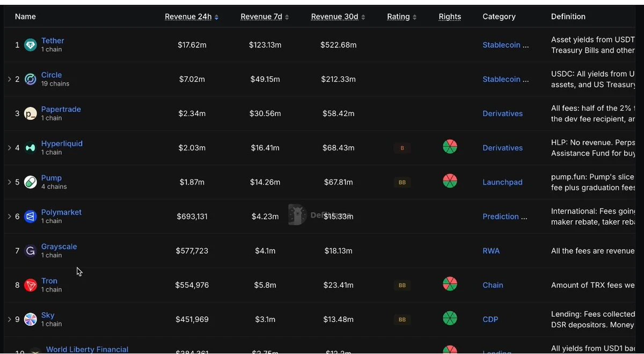Click the Papertrade logo icon
Viewport: 644px width, 354px height.
tap(31, 114)
